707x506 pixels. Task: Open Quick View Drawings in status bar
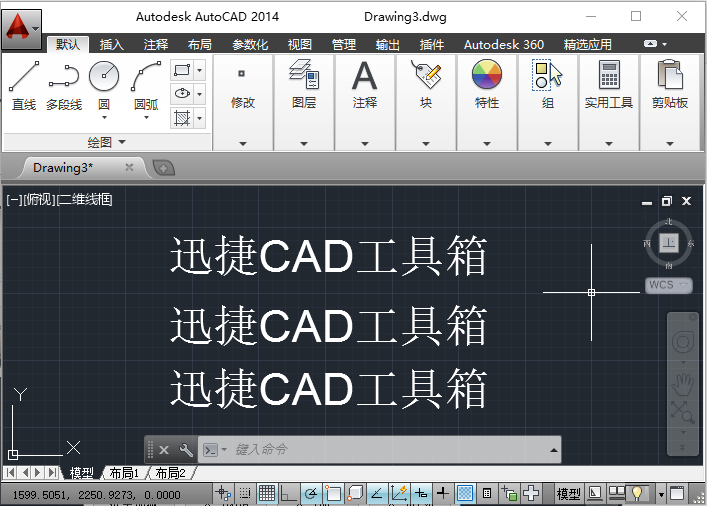(x=616, y=493)
